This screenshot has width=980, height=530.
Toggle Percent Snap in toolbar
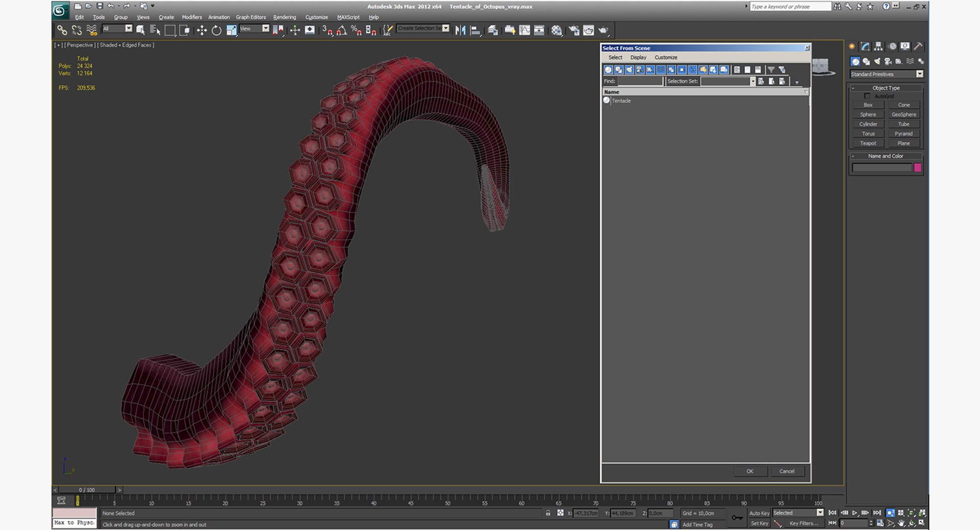click(x=356, y=31)
